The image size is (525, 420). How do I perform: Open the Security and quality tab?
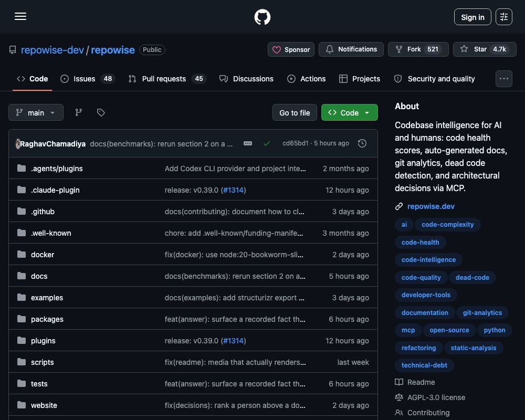435,79
